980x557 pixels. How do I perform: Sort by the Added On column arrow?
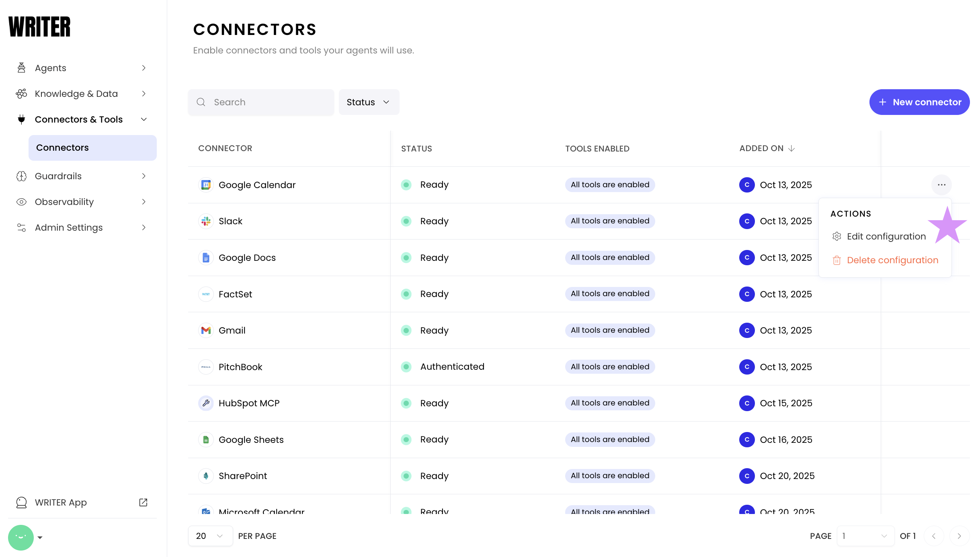791,148
